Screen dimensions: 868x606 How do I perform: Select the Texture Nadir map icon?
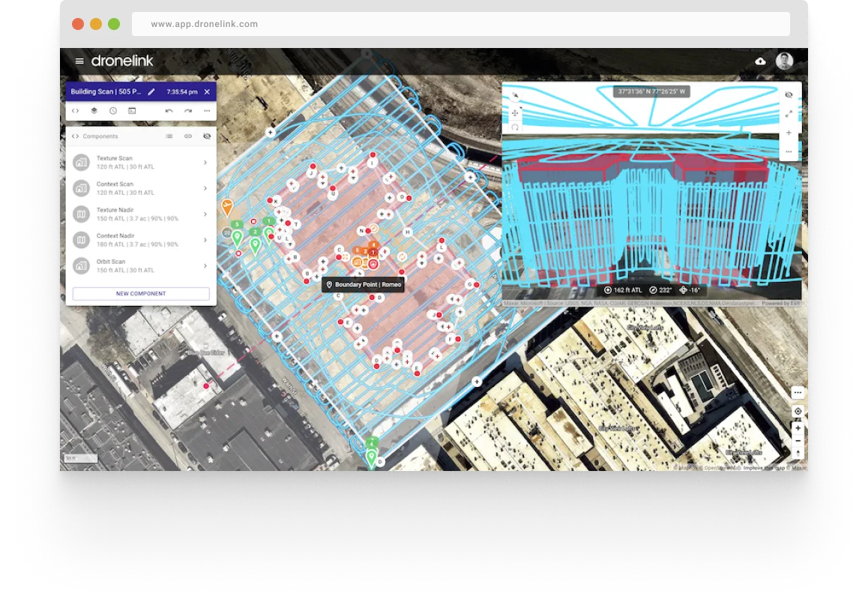point(82,214)
